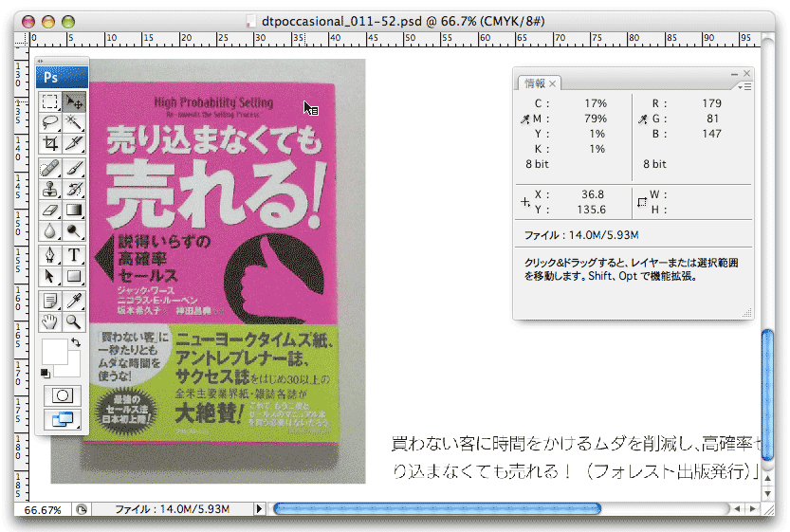This screenshot has height=532, width=790.
Task: Select the Slice tool
Action: (74, 143)
